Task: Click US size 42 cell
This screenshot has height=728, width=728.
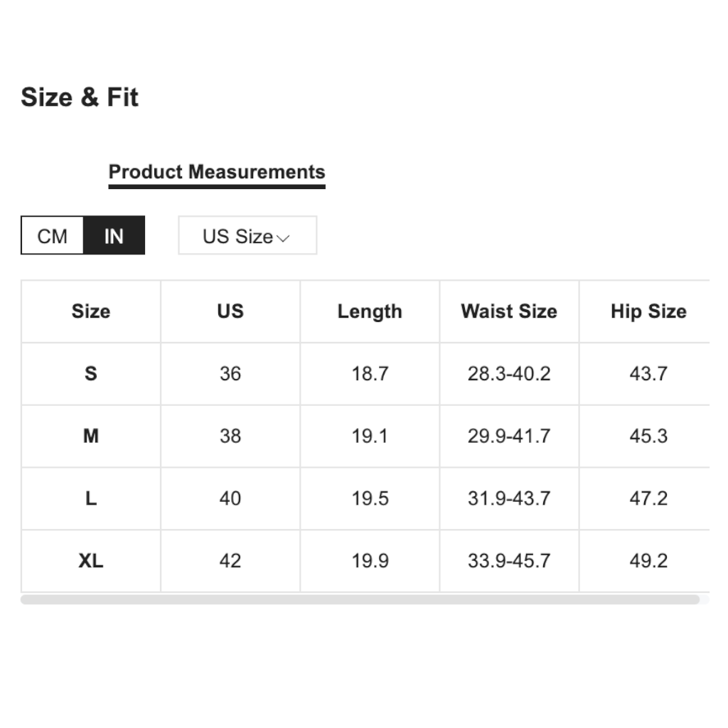Action: click(230, 561)
